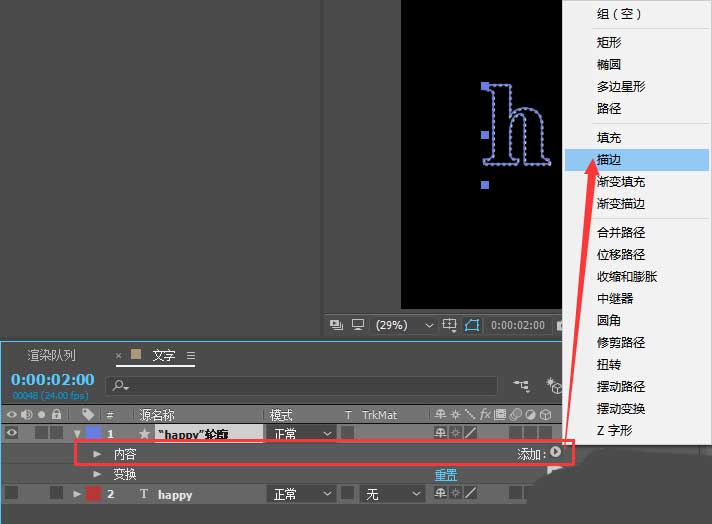
Task: Click the timeline current time 0:00:02:00
Action: pyautogui.click(x=53, y=380)
